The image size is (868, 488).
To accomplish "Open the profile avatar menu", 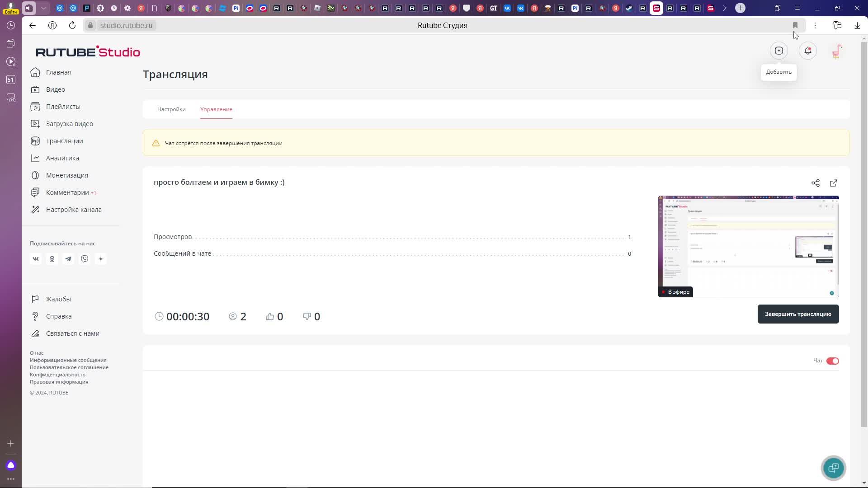I will click(x=837, y=51).
